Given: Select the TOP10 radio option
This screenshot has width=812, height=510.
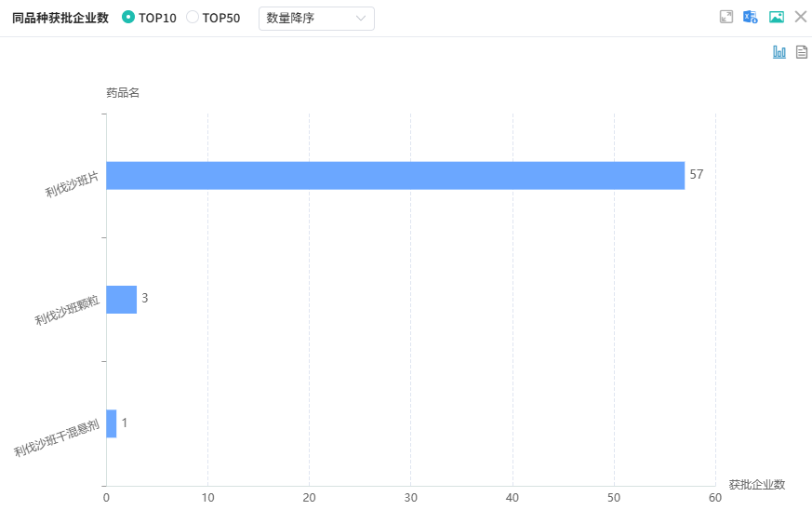Looking at the screenshot, I should point(128,17).
